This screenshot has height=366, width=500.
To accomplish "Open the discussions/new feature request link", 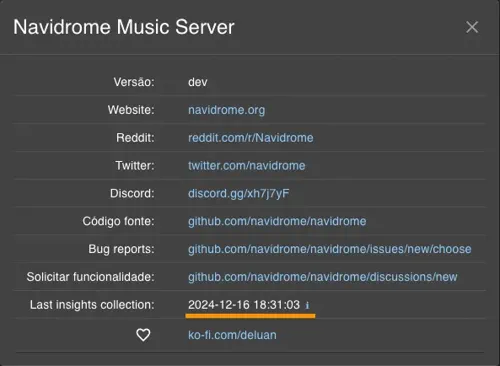I will click(x=323, y=277).
